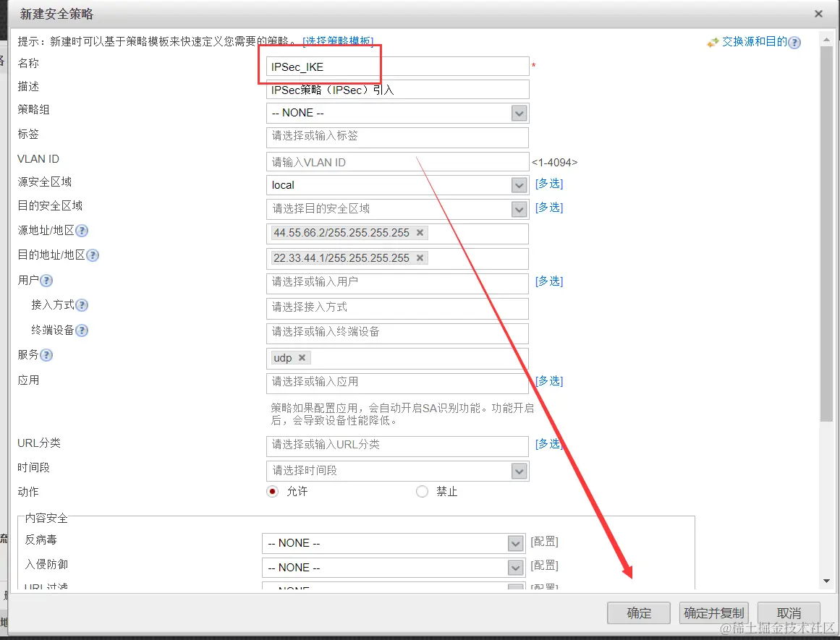Close the 新建安全策略 dialog
This screenshot has width=840, height=640.
[818, 14]
